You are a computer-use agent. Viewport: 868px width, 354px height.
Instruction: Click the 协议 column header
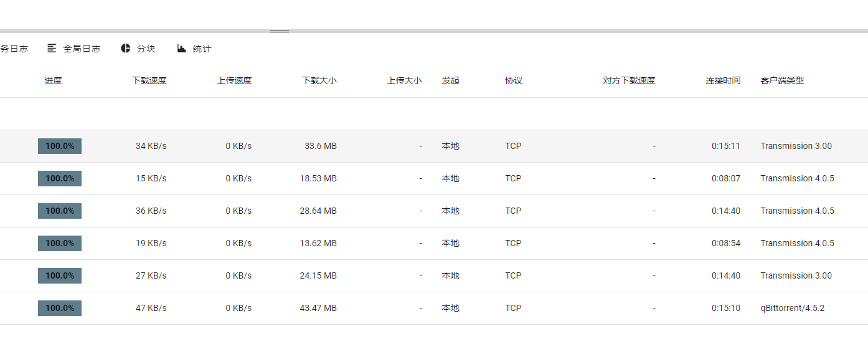pos(514,80)
